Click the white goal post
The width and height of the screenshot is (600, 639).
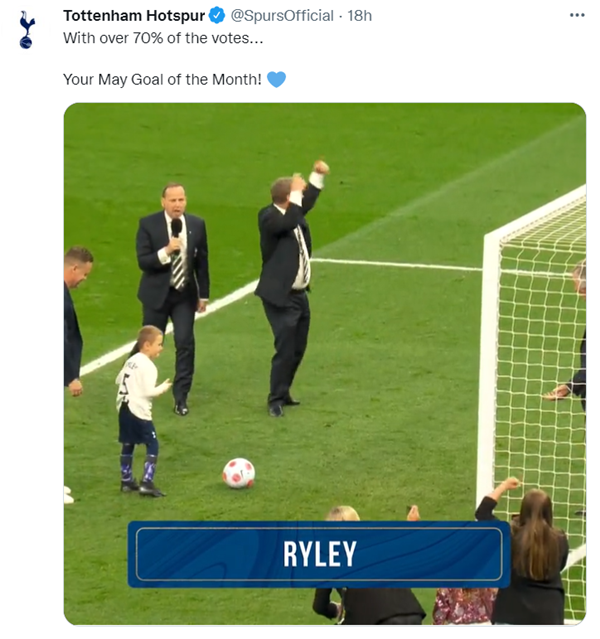[x=489, y=367]
